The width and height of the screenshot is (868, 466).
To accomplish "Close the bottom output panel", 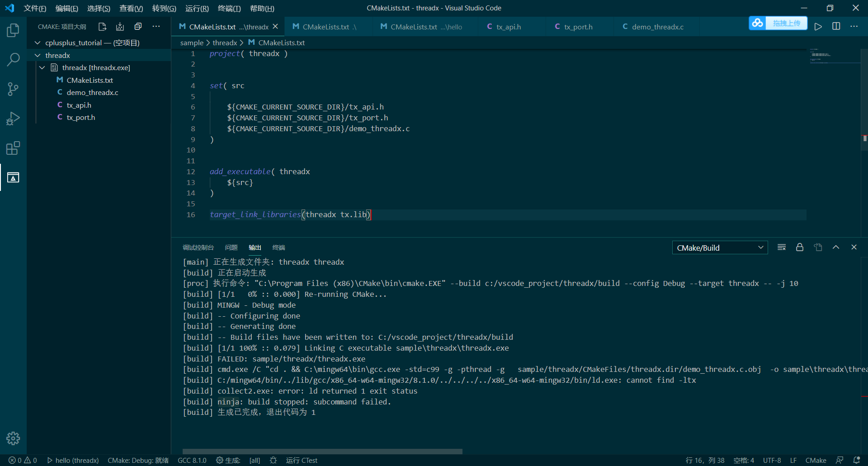I will pos(854,247).
